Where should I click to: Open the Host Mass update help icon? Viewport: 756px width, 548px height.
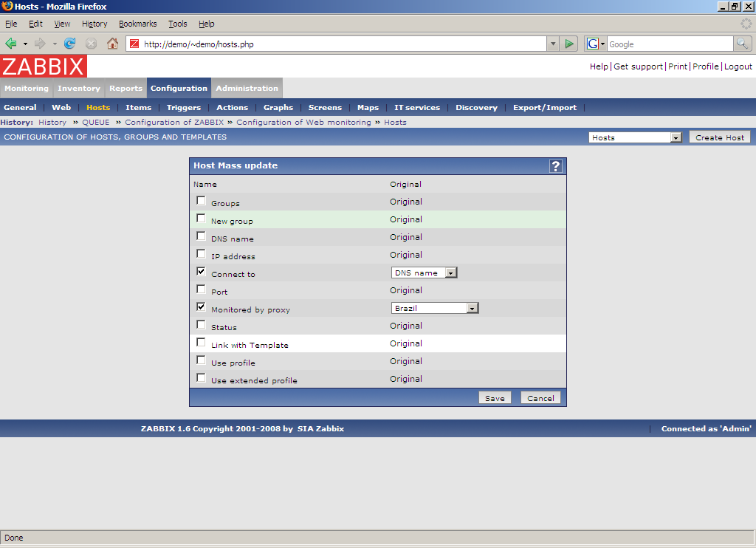555,166
